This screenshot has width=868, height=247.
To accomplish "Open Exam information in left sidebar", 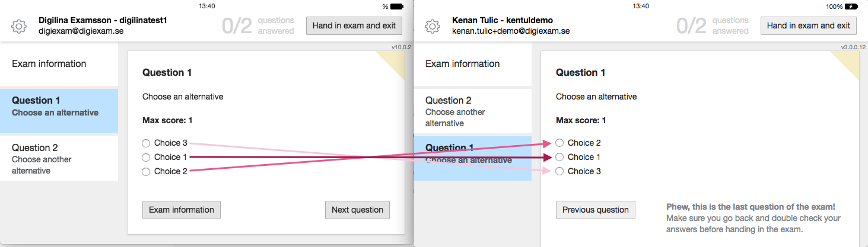I will click(59, 64).
